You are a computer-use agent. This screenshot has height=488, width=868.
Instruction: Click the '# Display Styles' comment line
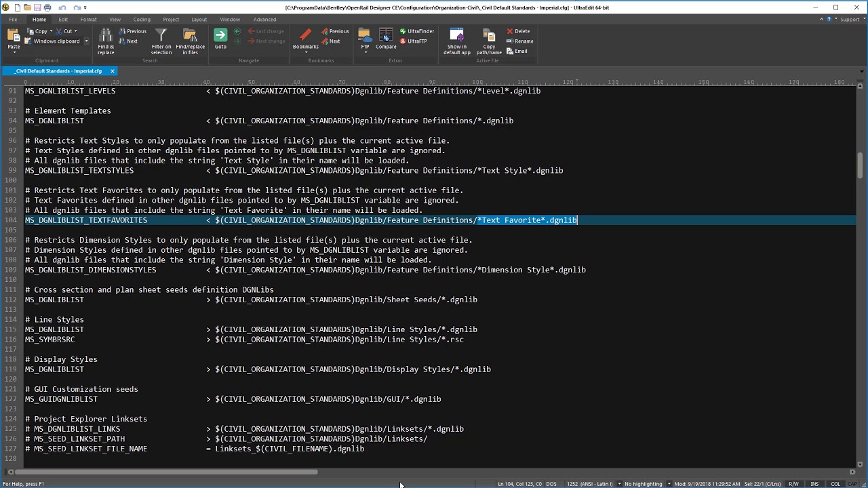click(x=61, y=359)
